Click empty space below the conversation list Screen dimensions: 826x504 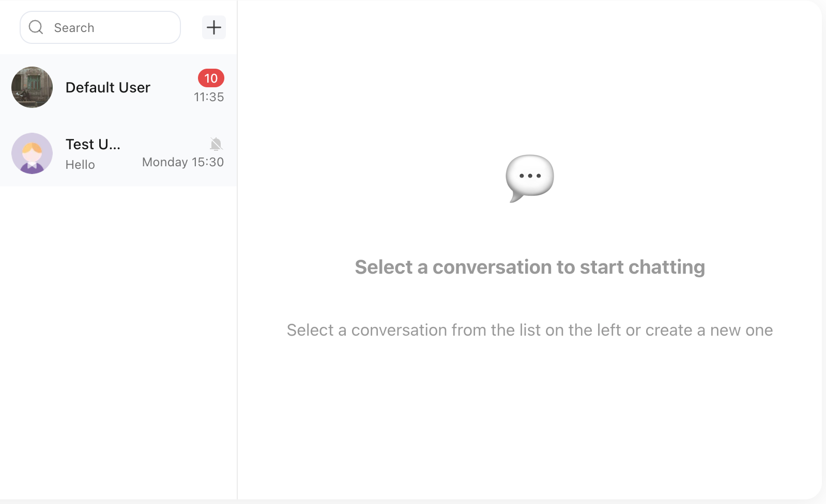[x=118, y=336]
